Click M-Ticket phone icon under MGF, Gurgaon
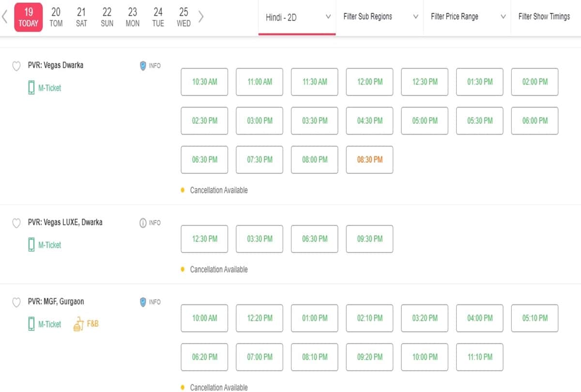The width and height of the screenshot is (581, 392). tap(31, 324)
